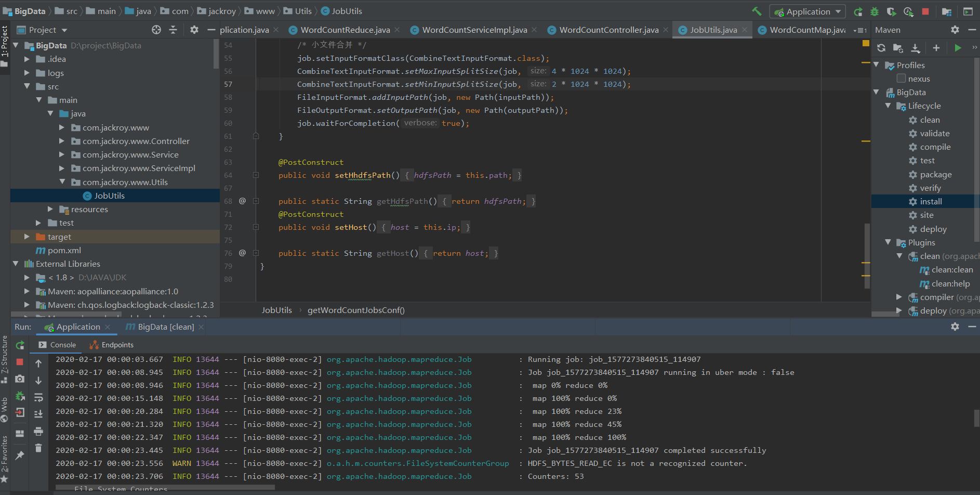Select pom.xml in project tree
The width and height of the screenshot is (980, 495).
coord(64,250)
